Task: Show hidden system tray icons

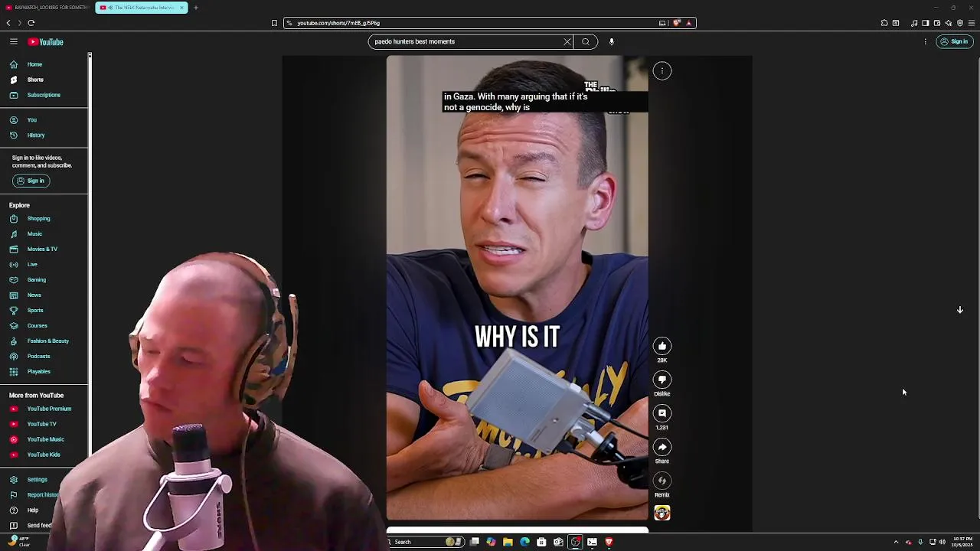Action: pyautogui.click(x=896, y=542)
